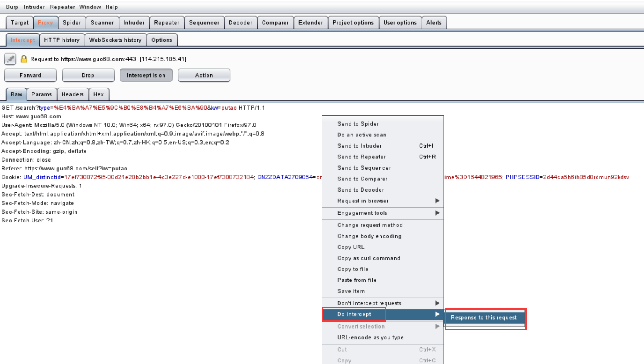Select the Extender tab
The height and width of the screenshot is (364, 644).
[310, 22]
